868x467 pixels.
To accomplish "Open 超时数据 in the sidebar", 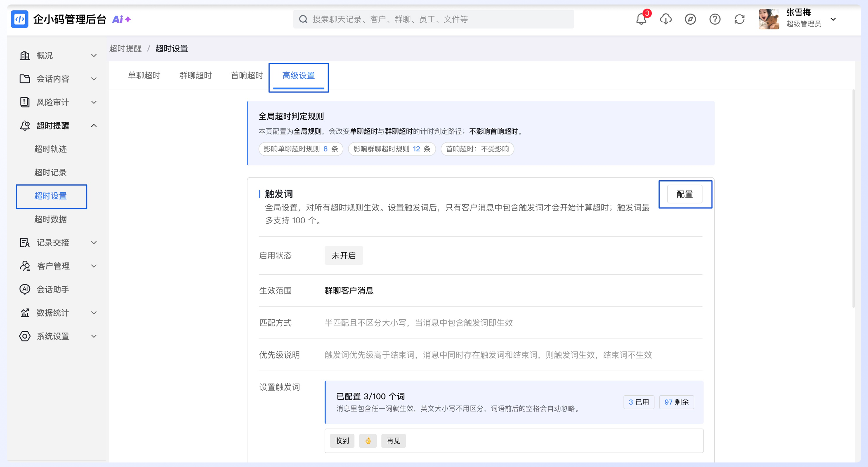I will click(x=51, y=219).
